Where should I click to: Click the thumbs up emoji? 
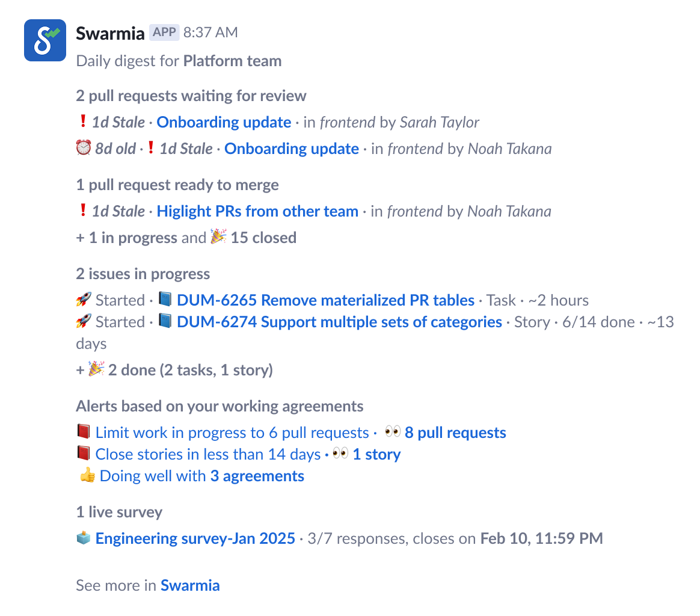click(x=87, y=475)
